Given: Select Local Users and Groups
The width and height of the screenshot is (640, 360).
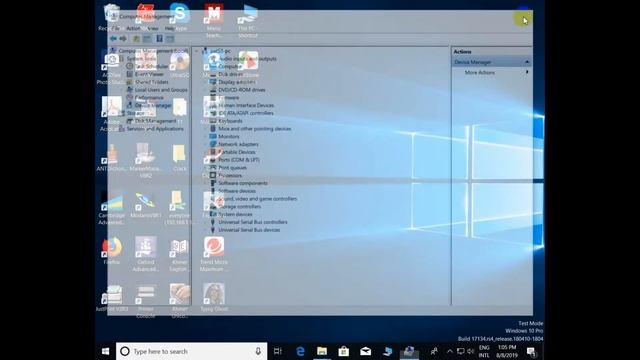Looking at the screenshot, I should pyautogui.click(x=161, y=89).
